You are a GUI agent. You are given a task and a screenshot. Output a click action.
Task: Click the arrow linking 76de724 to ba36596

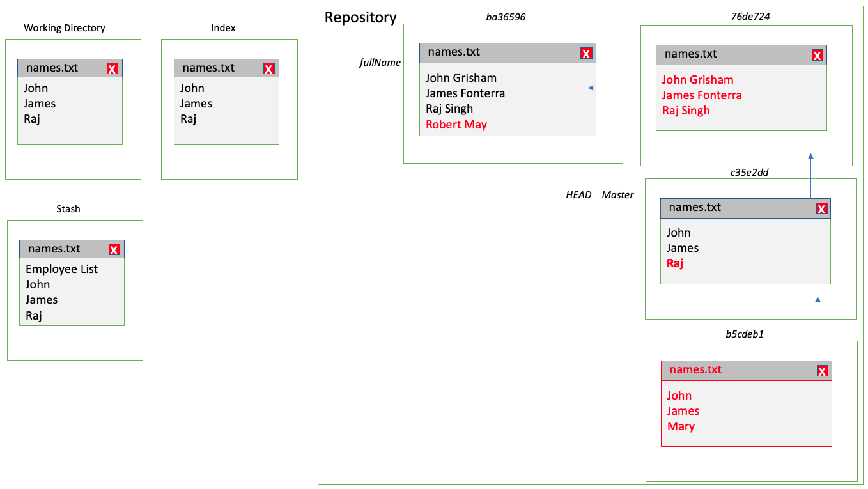click(x=620, y=88)
